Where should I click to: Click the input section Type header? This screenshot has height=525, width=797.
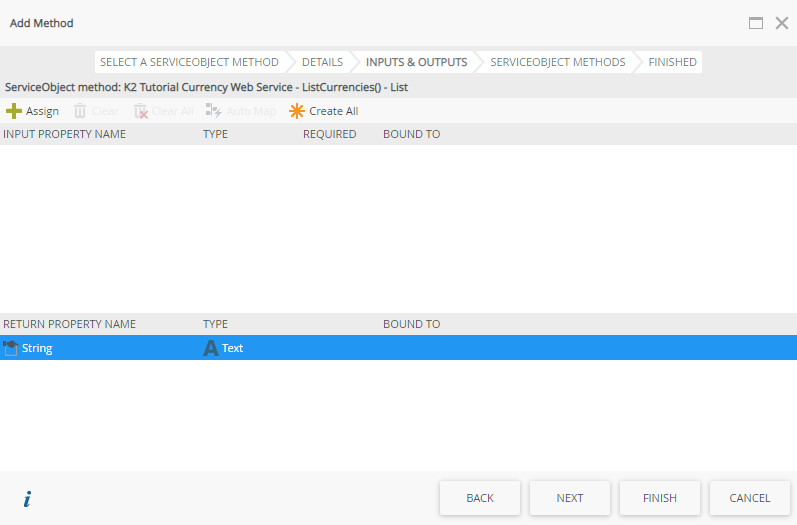coord(216,134)
